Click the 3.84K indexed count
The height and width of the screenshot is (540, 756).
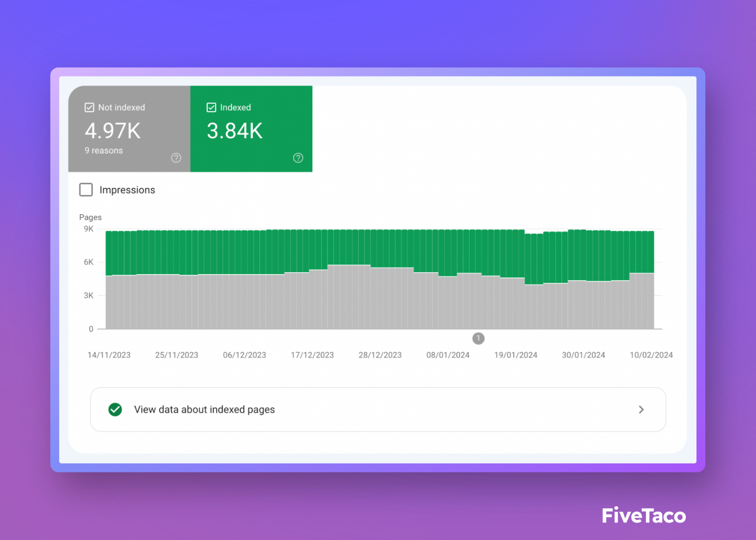(234, 131)
